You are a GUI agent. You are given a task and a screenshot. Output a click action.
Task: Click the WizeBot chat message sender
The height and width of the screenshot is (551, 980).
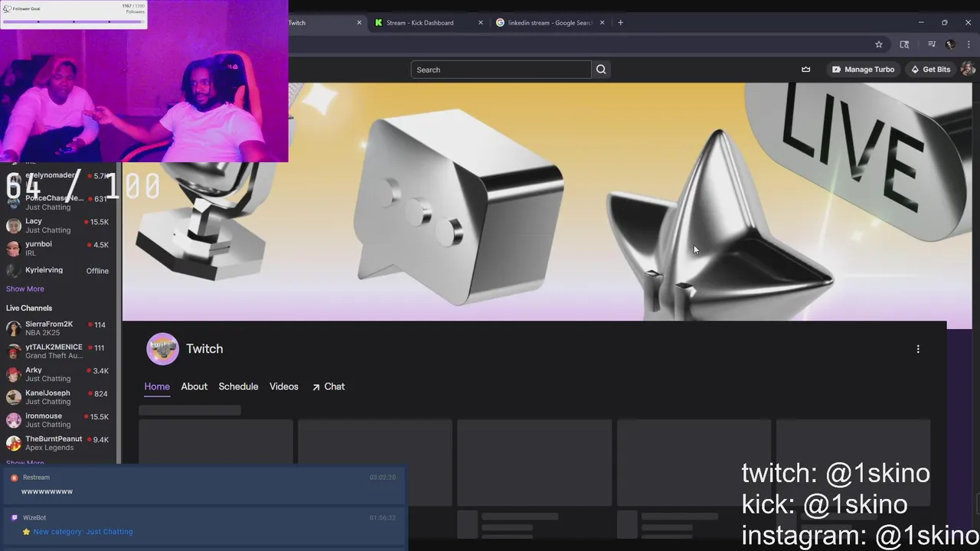click(34, 518)
